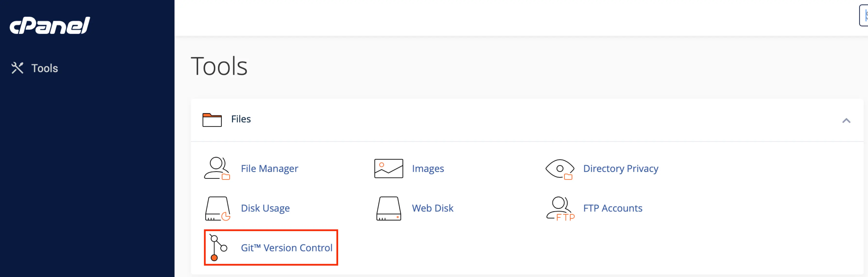Click the Images picture icon
Screen dimensions: 868x277
389,168
